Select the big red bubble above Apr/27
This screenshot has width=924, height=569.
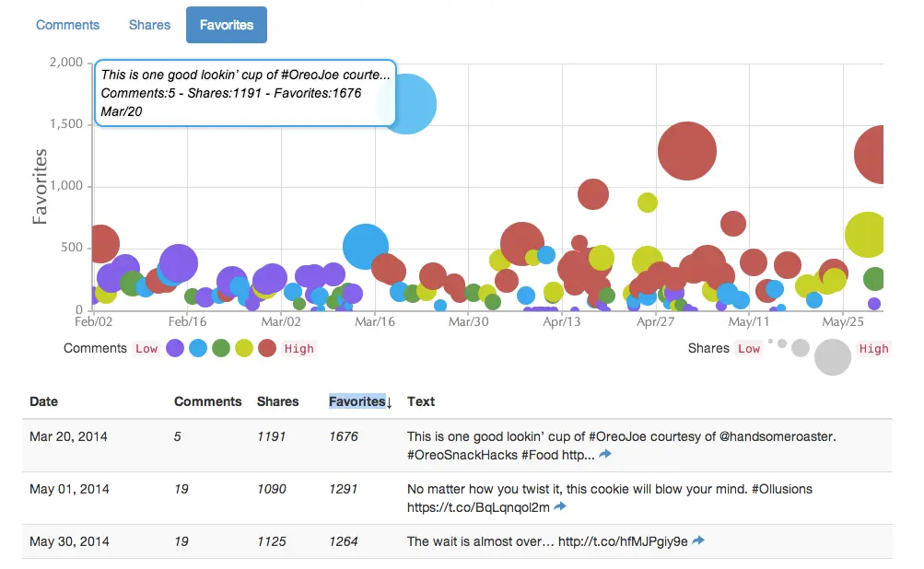687,151
